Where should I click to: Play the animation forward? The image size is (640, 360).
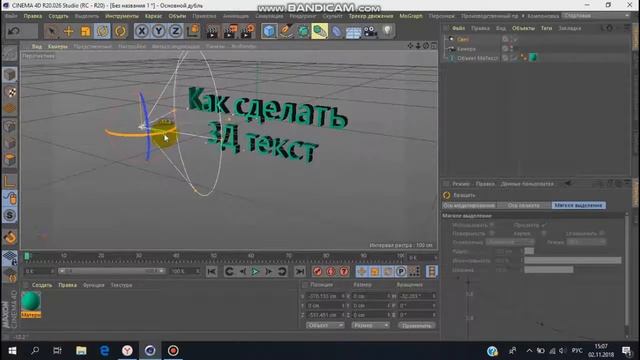256,271
